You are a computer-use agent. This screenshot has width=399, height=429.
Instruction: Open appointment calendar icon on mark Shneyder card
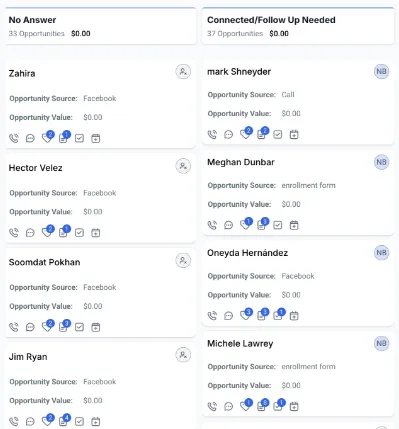(294, 134)
